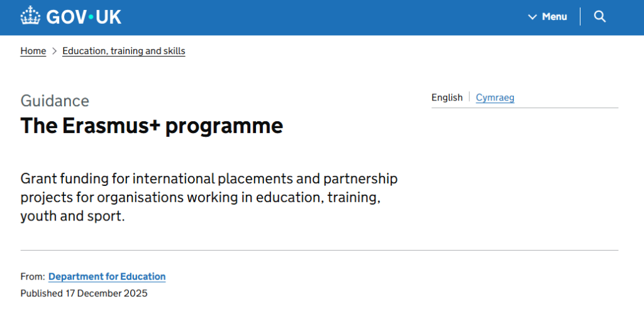The height and width of the screenshot is (314, 644).
Task: Click the separator between English and Cymraeg
Action: pos(469,97)
